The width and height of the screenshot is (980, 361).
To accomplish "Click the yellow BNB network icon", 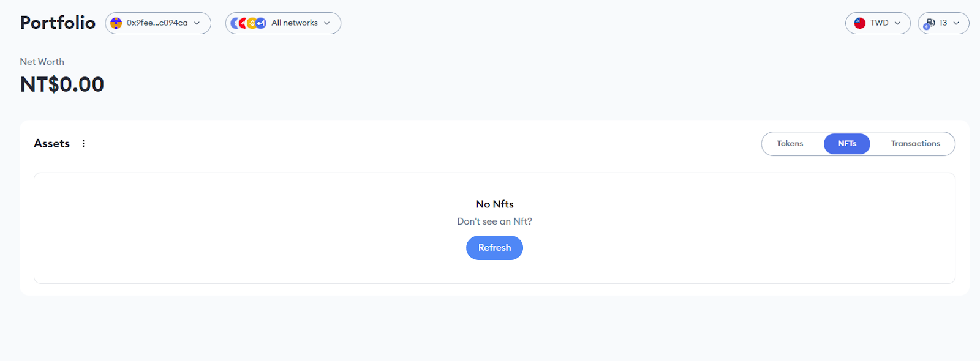I will [252, 23].
